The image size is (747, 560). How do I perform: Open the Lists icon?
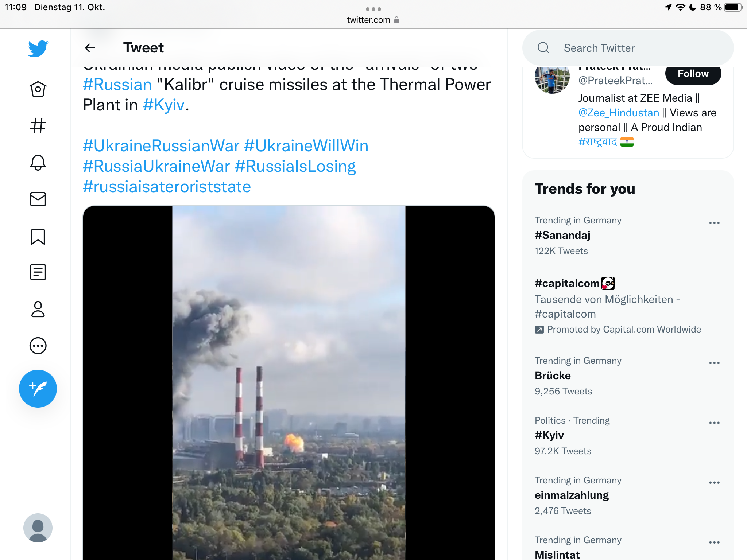tap(38, 272)
